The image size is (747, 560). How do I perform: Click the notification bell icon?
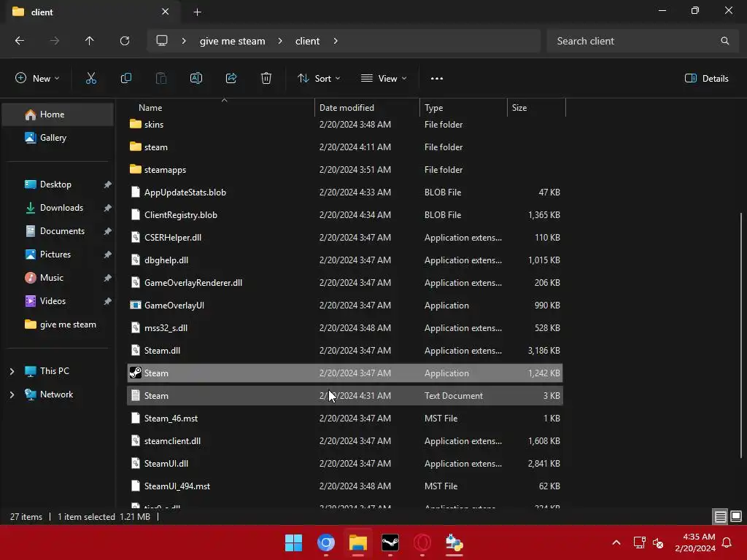[727, 542]
